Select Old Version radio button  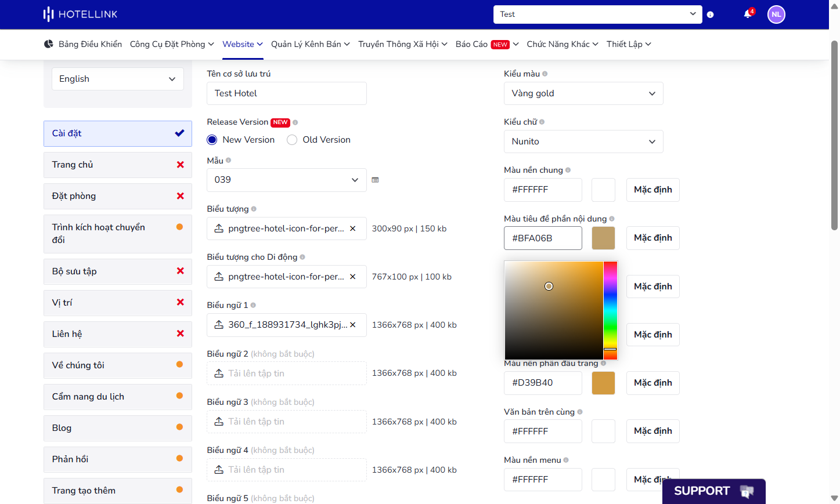pyautogui.click(x=292, y=140)
